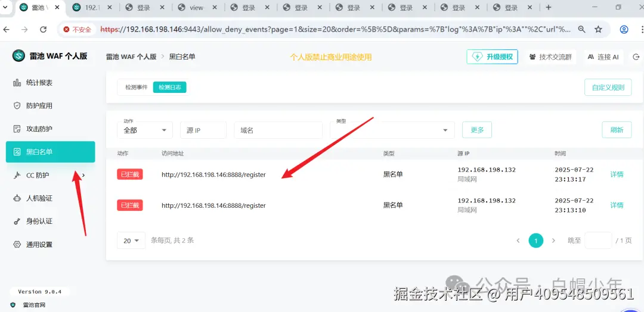Viewport: 644px width, 312px height.
Task: Switch to the 检测日志 tab
Action: click(x=169, y=88)
